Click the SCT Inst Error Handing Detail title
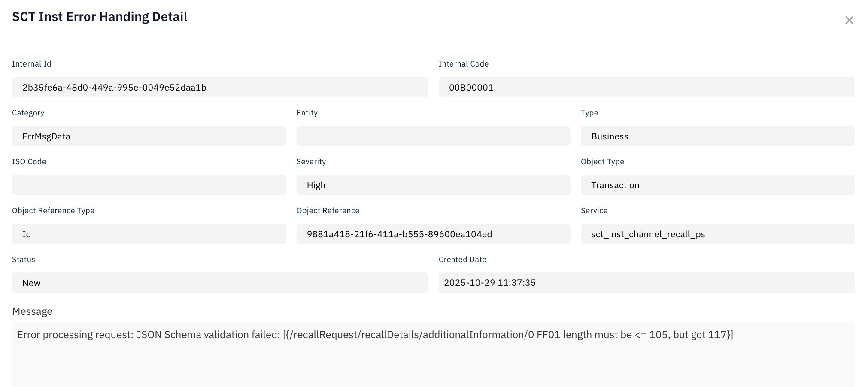The image size is (868, 387). (100, 16)
